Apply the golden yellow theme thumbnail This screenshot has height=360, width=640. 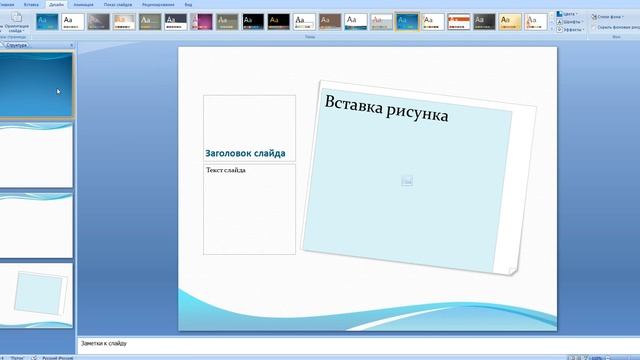510,22
